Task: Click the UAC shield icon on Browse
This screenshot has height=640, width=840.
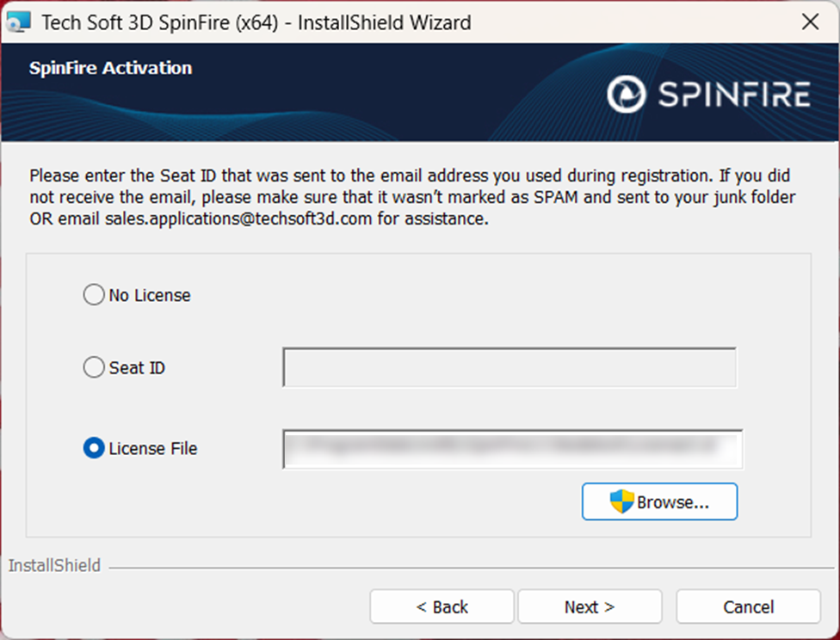Action: 621,502
